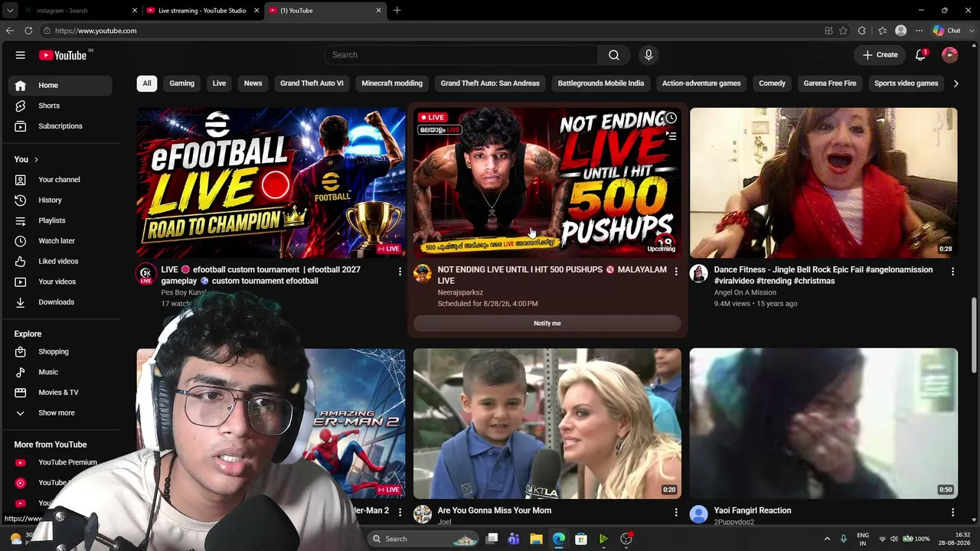Open YouTube notifications bell
980x551 pixels.
tap(921, 55)
